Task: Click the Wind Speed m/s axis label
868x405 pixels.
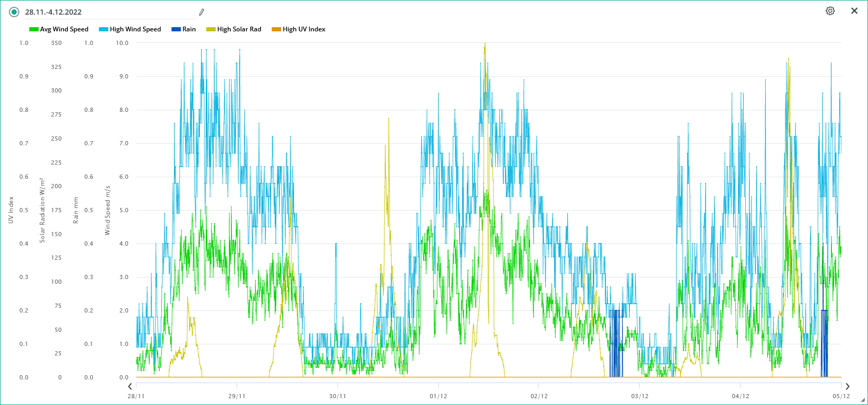Action: [108, 210]
